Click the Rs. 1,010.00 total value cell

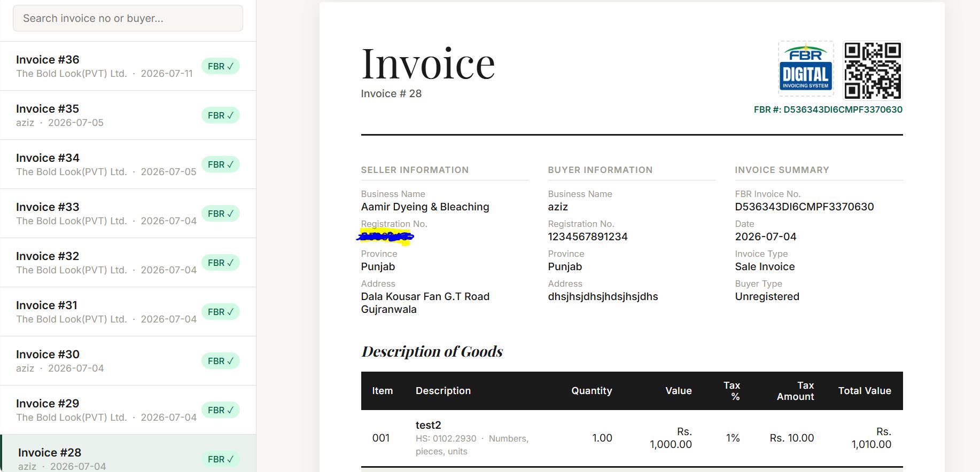pyautogui.click(x=871, y=438)
